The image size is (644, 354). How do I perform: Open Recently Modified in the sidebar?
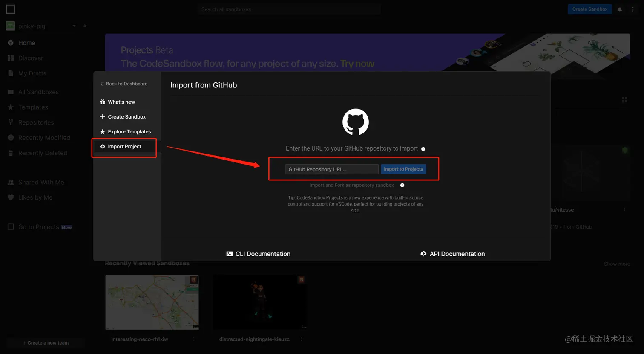coord(44,138)
